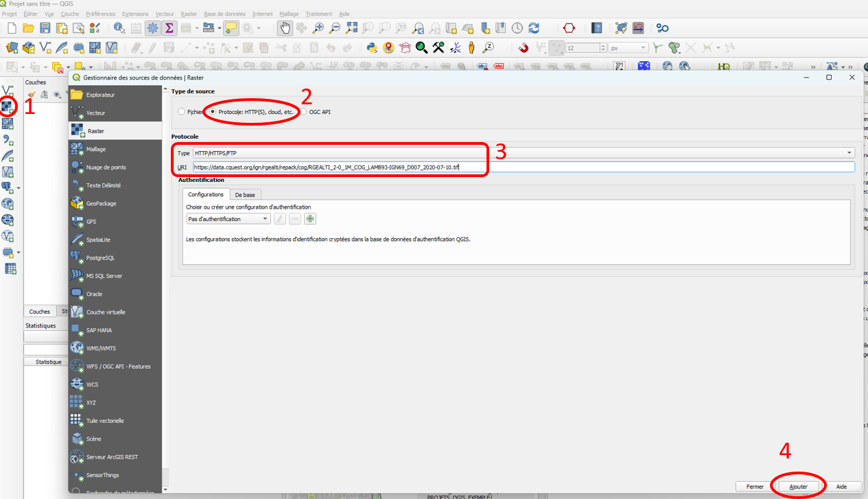This screenshot has height=499, width=868.
Task: Select Texte Délimité source
Action: tap(115, 185)
